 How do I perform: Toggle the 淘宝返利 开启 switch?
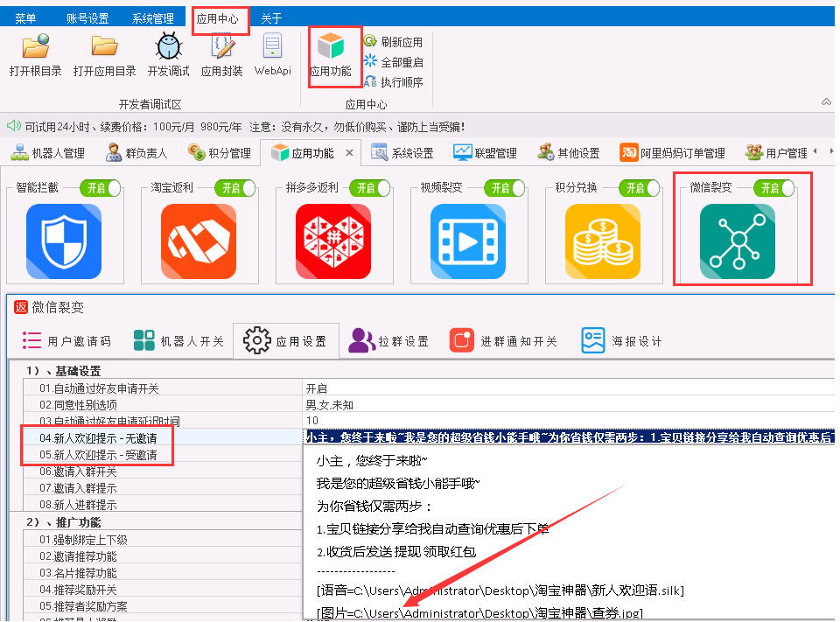tap(235, 188)
